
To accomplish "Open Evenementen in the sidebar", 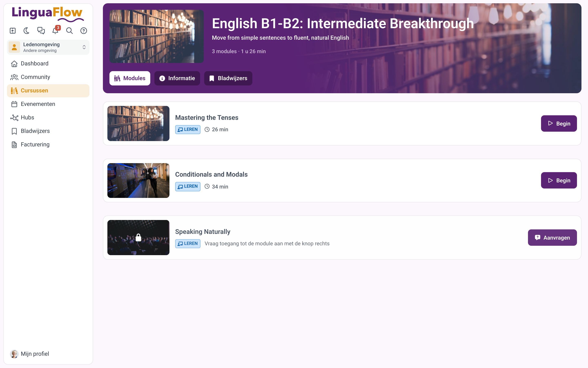I will click(48, 104).
